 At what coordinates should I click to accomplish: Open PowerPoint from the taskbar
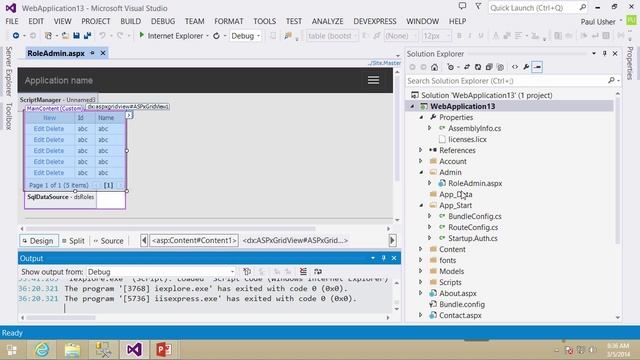click(164, 349)
